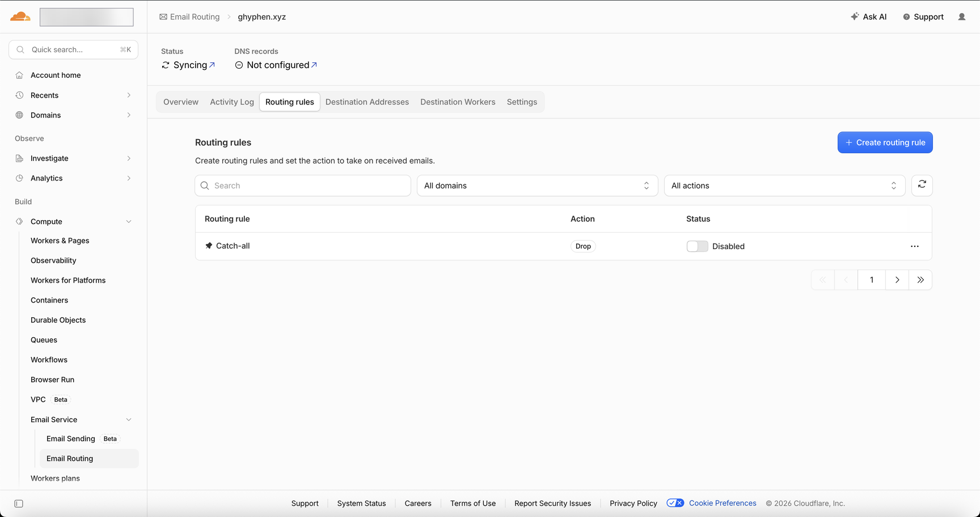
Task: Open Queues in the sidebar
Action: (x=44, y=340)
